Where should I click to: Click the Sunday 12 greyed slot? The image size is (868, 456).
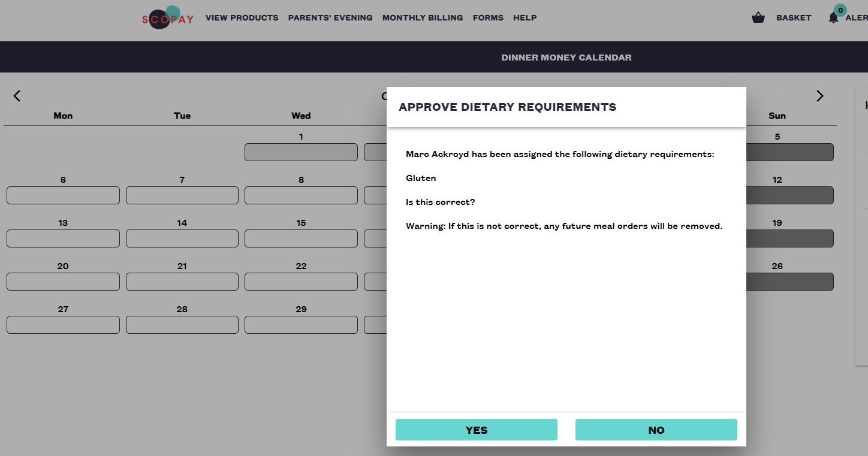pos(789,195)
